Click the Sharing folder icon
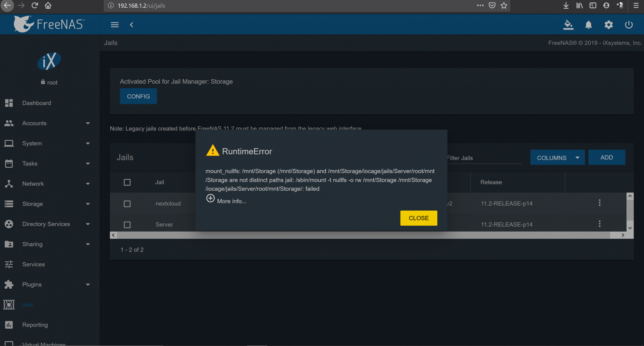 9,244
